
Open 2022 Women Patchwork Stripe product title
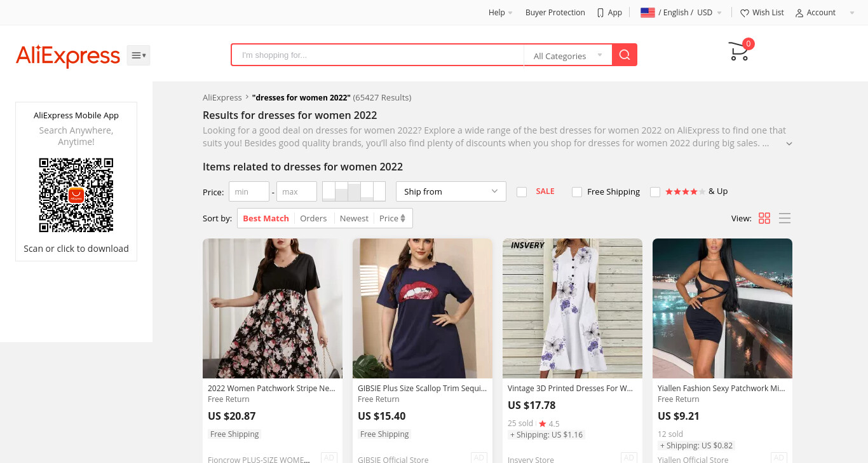(x=271, y=388)
